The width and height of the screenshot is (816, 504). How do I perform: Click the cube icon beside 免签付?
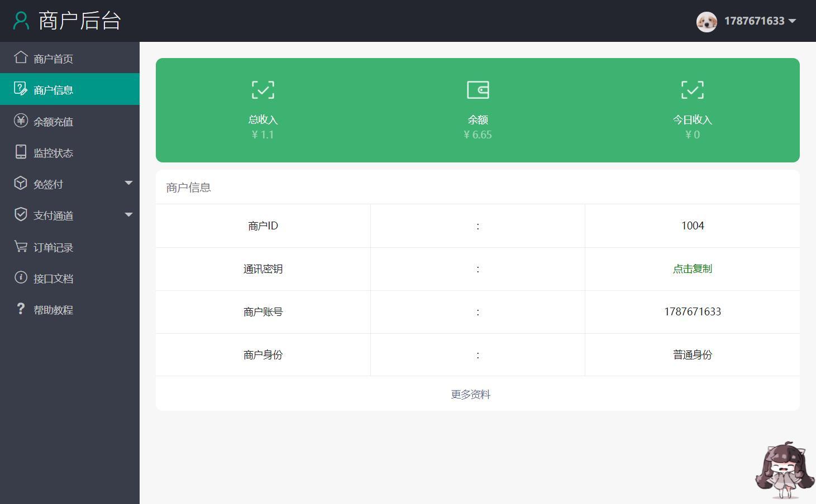[x=21, y=183]
